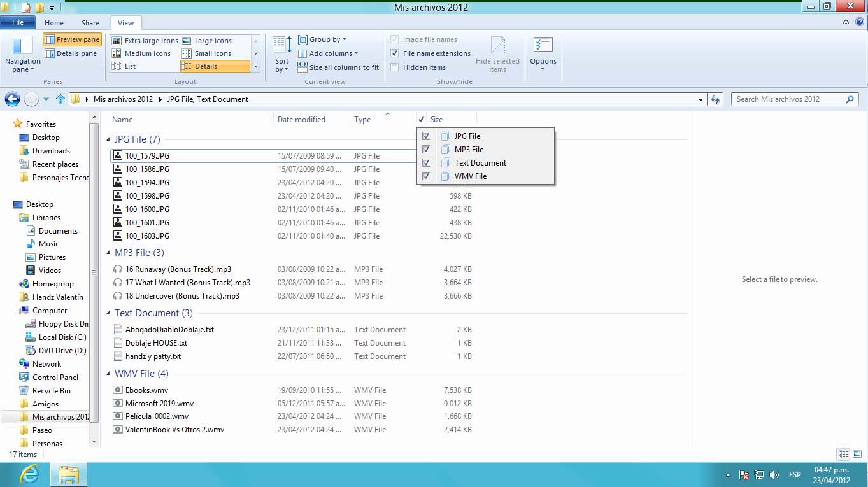The width and height of the screenshot is (868, 487).
Task: Refresh the folder using address bar icon
Action: coord(715,99)
